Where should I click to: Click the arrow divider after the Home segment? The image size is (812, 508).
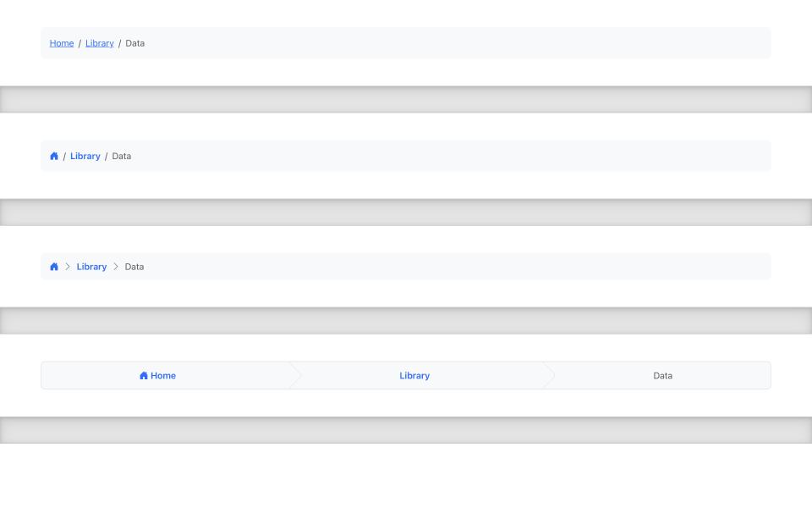point(295,375)
